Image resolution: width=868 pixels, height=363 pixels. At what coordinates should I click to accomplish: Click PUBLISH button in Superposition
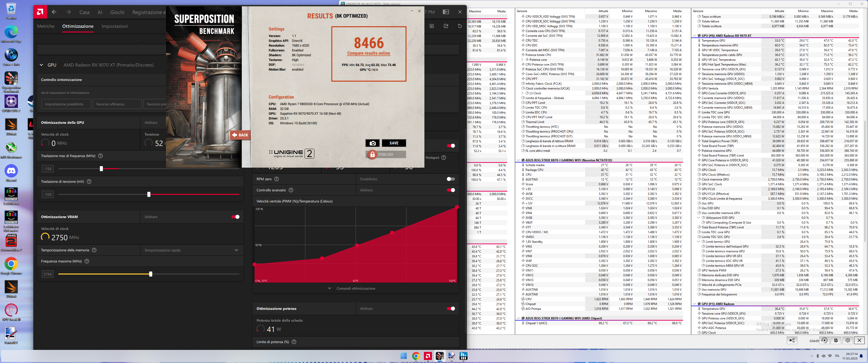(386, 154)
